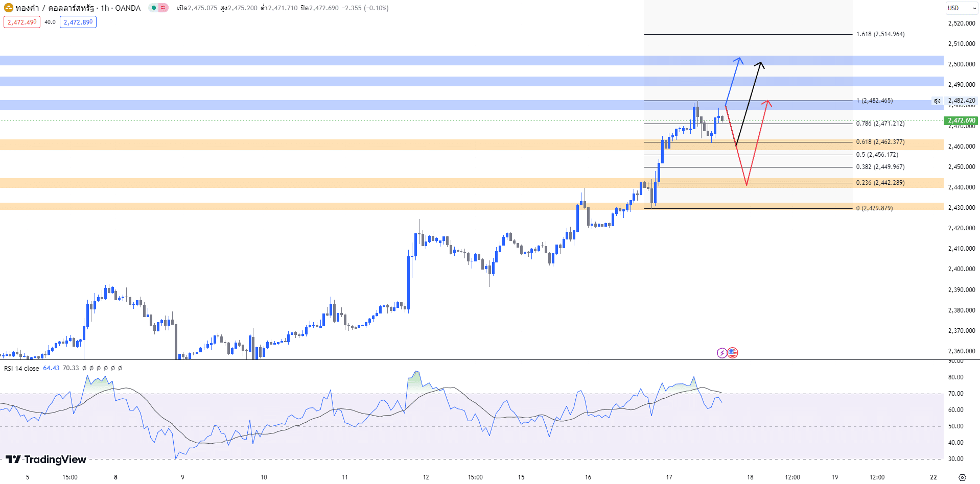Image resolution: width=980 pixels, height=484 pixels.
Task: Open chart settings hexagon gear icon
Action: coord(962,477)
